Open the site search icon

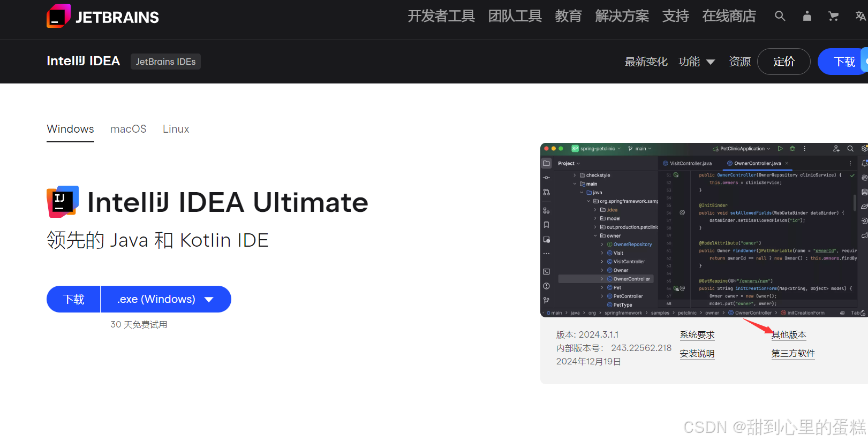(780, 16)
